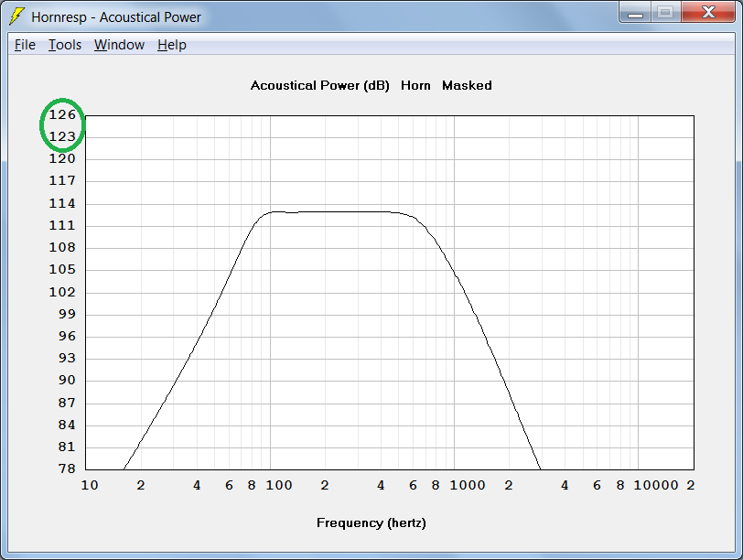The image size is (743, 560).
Task: Click the 96 dB axis value
Action: click(67, 337)
